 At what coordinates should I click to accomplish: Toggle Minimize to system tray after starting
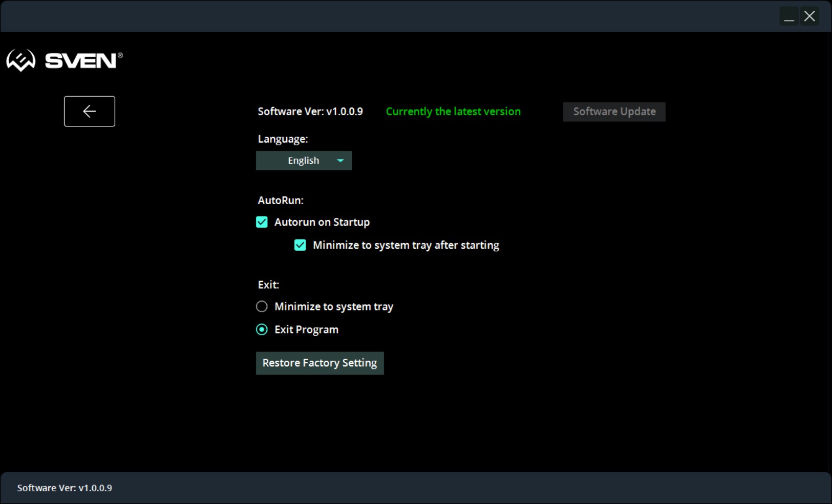[x=300, y=245]
